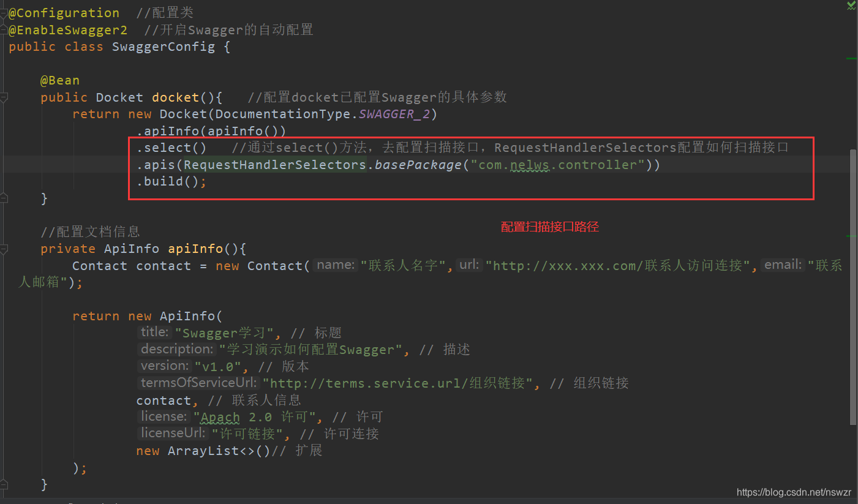Click the @Bean annotation
This screenshot has width=858, height=504.
[x=60, y=80]
